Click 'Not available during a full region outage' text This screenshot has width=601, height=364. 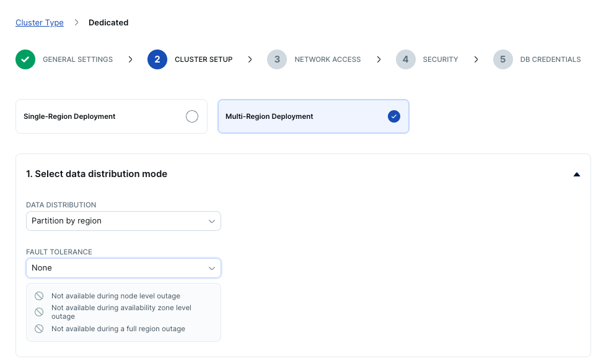118,329
